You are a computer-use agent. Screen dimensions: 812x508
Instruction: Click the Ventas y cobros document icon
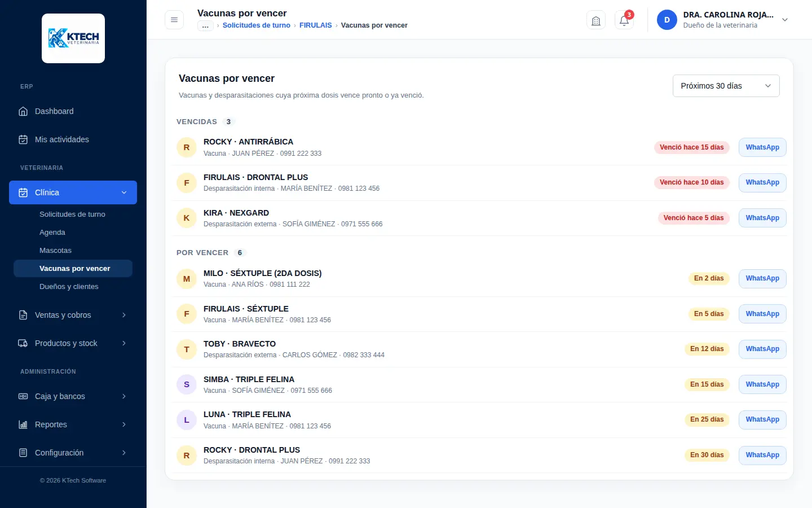[x=23, y=315]
